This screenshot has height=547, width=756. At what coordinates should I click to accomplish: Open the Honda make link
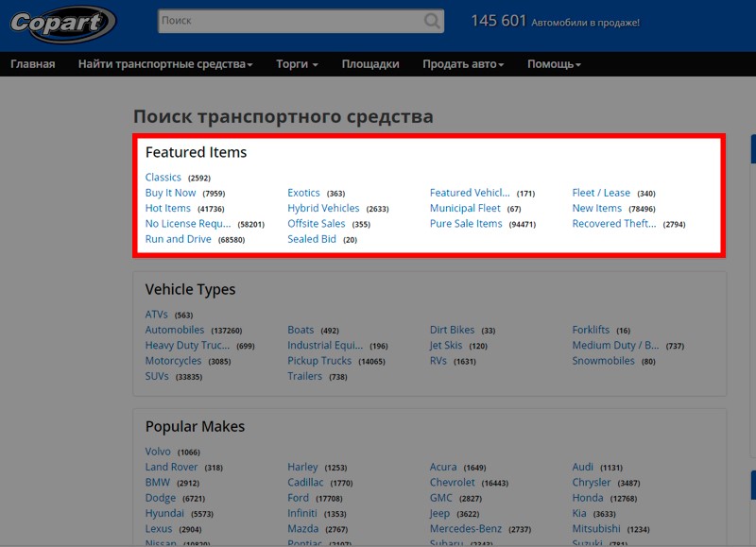click(588, 498)
